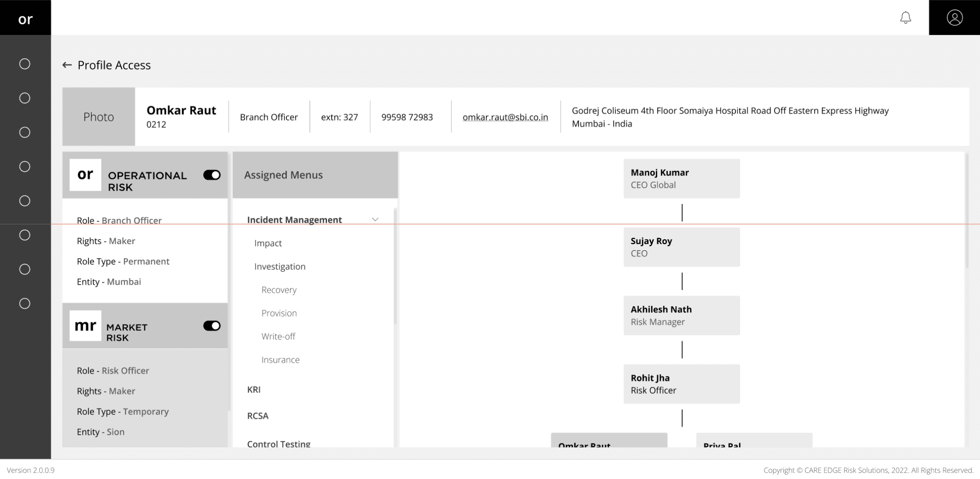The height and width of the screenshot is (479, 980).
Task: Click 'Role - Risk Officer' text
Action: [x=113, y=370]
